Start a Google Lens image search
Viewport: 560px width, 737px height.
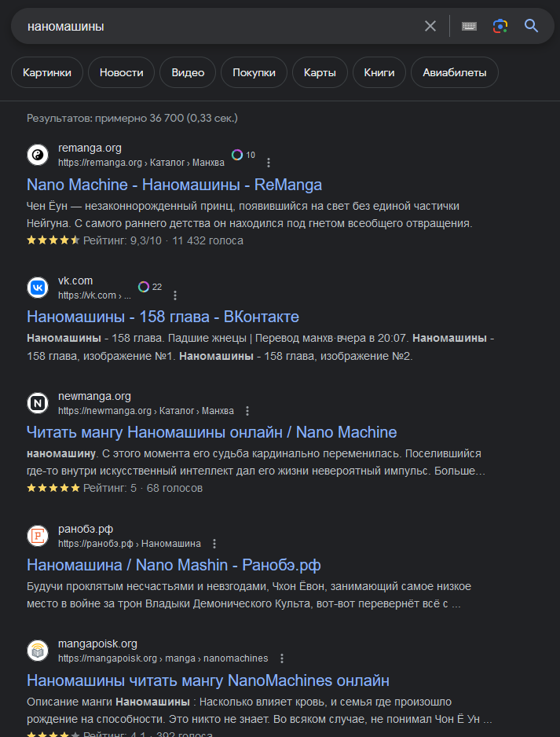click(x=500, y=27)
